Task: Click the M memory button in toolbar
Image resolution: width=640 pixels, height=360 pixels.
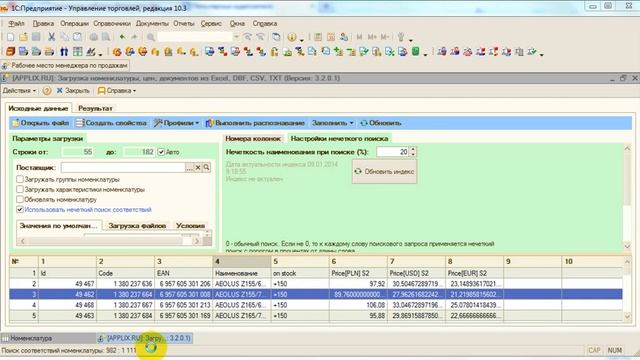Action: pyautogui.click(x=359, y=37)
